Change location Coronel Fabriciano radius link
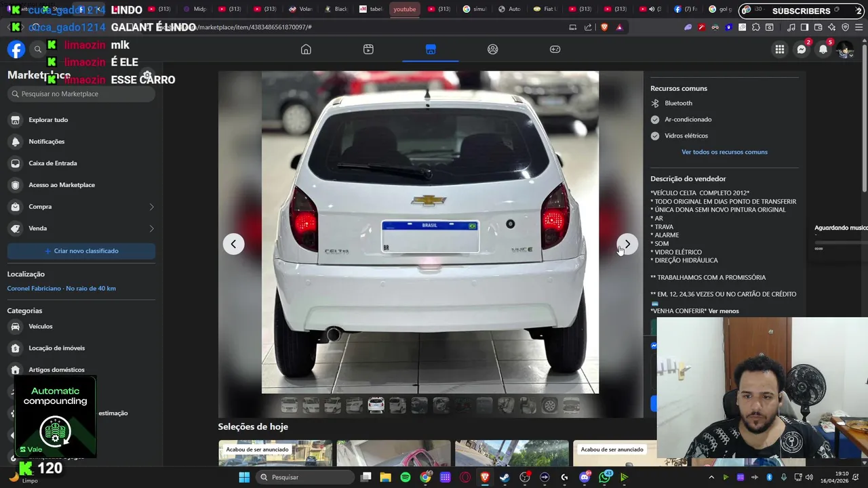This screenshot has width=868, height=488. point(62,289)
